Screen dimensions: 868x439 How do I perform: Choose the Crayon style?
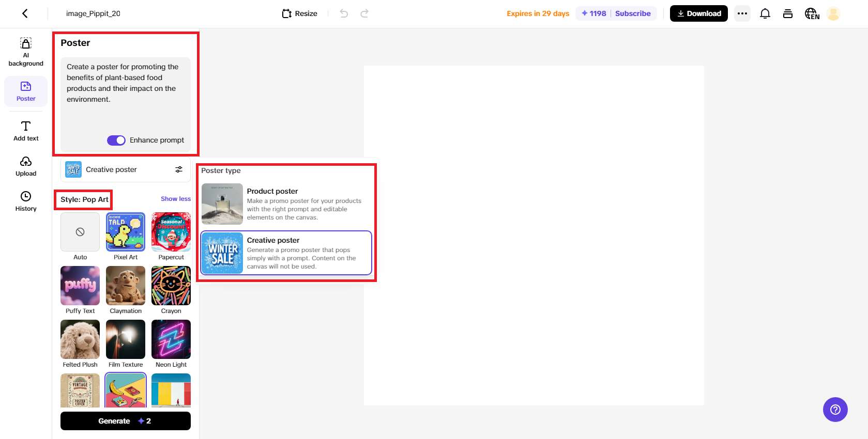171,290
